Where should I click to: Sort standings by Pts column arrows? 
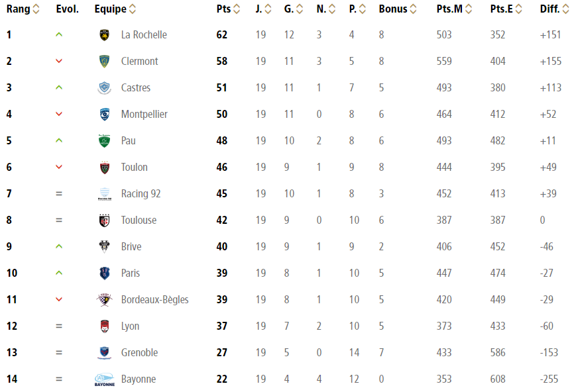[237, 9]
